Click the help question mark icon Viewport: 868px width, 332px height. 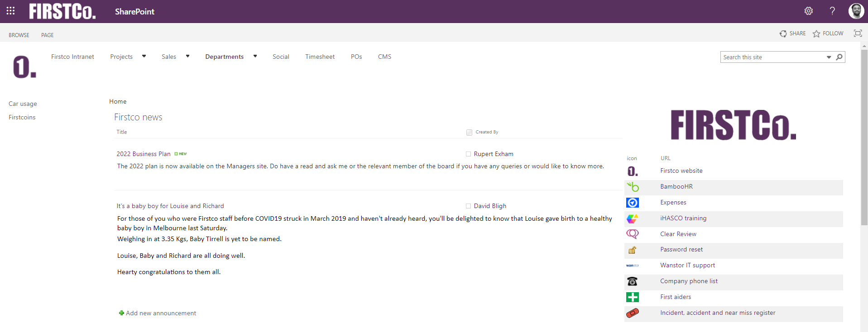[x=832, y=11]
